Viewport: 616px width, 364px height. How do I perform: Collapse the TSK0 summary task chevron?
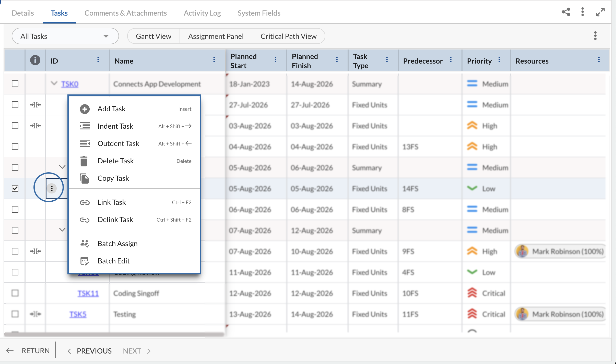click(54, 83)
